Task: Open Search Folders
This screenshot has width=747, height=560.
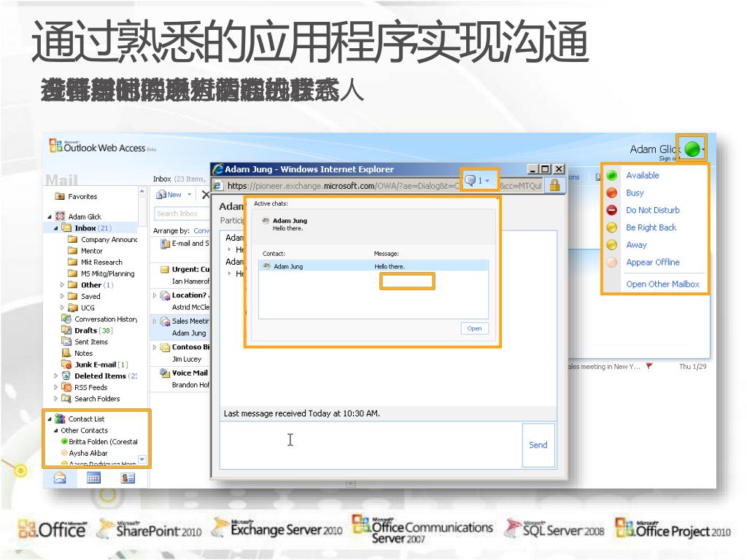Action: click(x=97, y=399)
